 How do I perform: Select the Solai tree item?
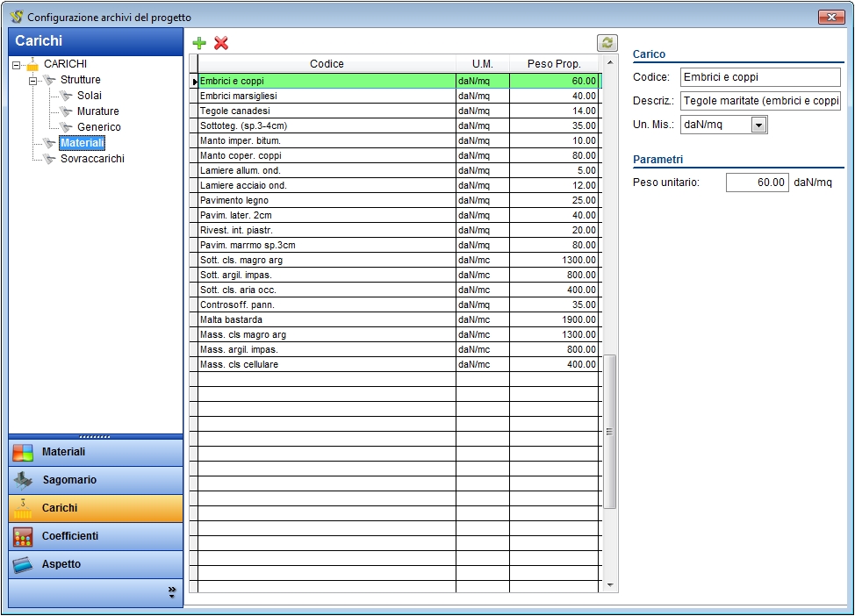click(x=89, y=96)
